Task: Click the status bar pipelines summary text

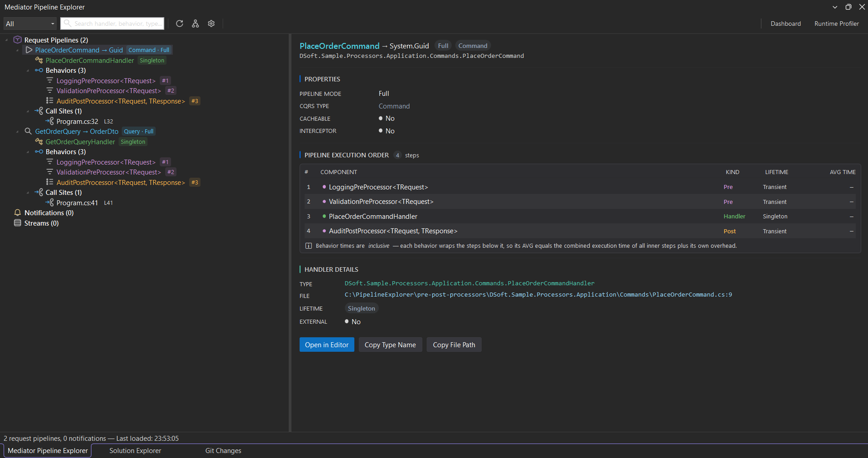Action: (x=91, y=438)
